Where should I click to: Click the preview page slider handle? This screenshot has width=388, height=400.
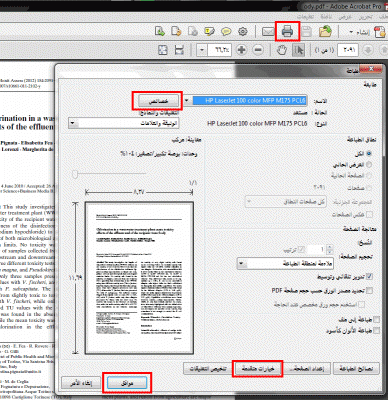tap(75, 174)
